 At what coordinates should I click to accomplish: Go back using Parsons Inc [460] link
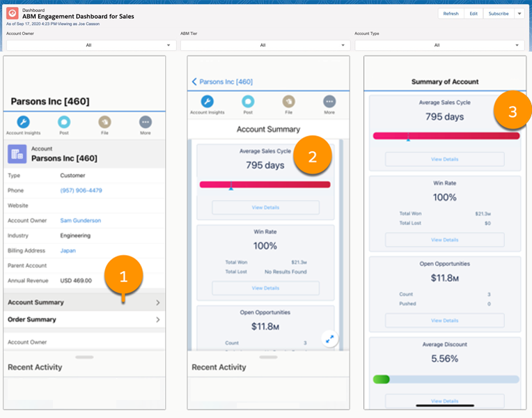pos(223,82)
